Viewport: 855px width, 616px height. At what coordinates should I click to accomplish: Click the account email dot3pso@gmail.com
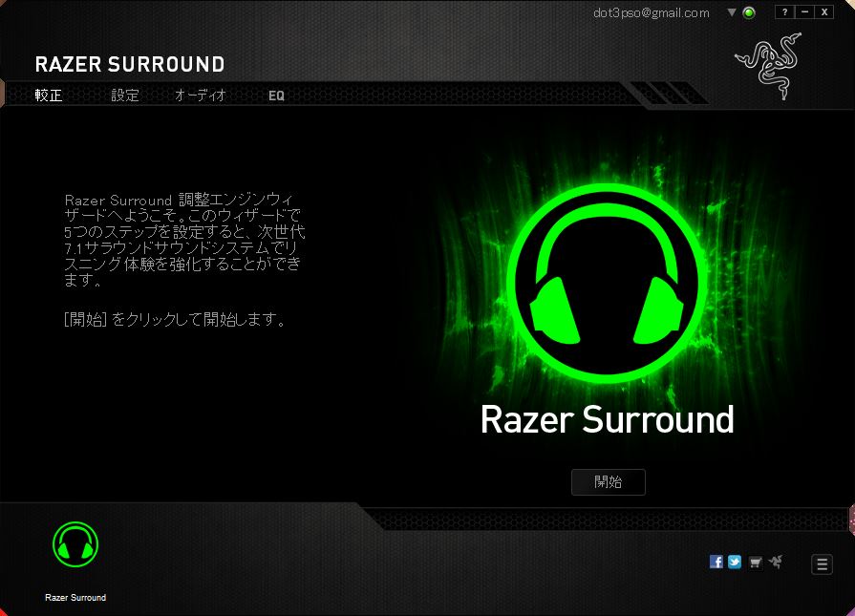click(x=652, y=13)
